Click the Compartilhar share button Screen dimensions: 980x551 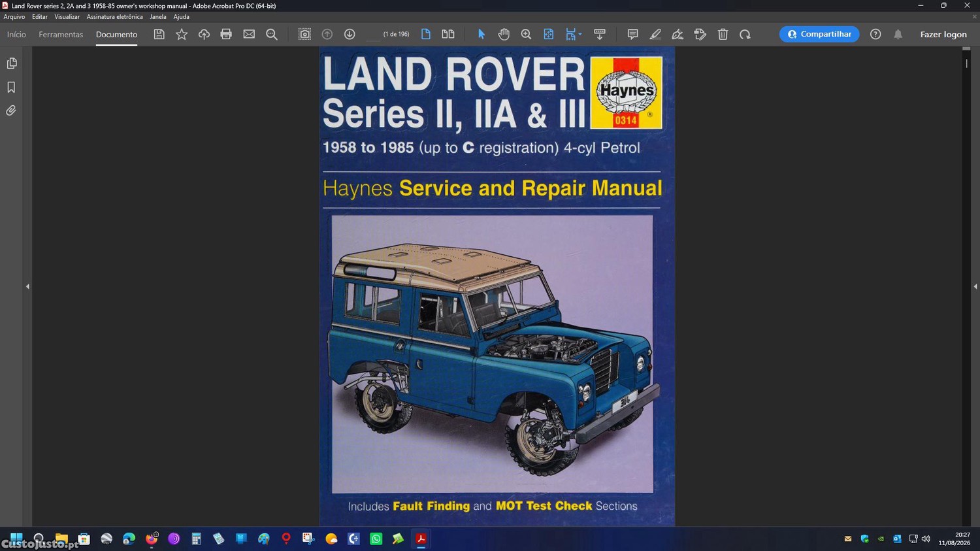(819, 34)
